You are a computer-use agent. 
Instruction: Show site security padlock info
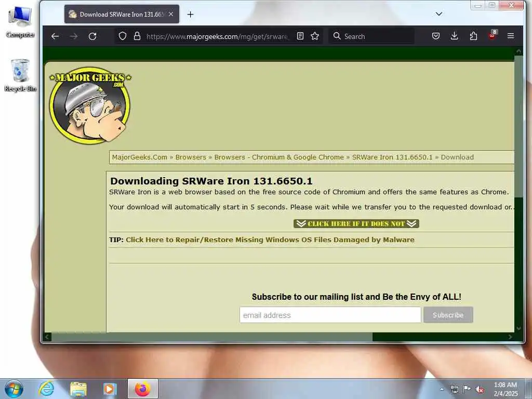coord(137,36)
